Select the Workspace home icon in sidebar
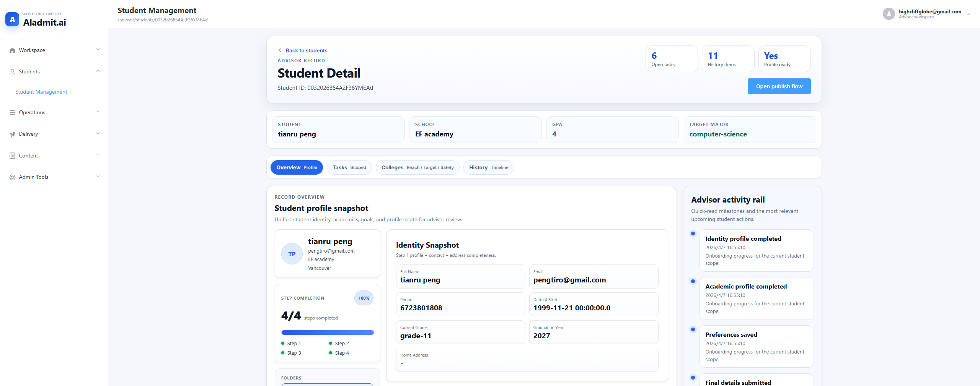This screenshot has width=980, height=386. pos(12,50)
